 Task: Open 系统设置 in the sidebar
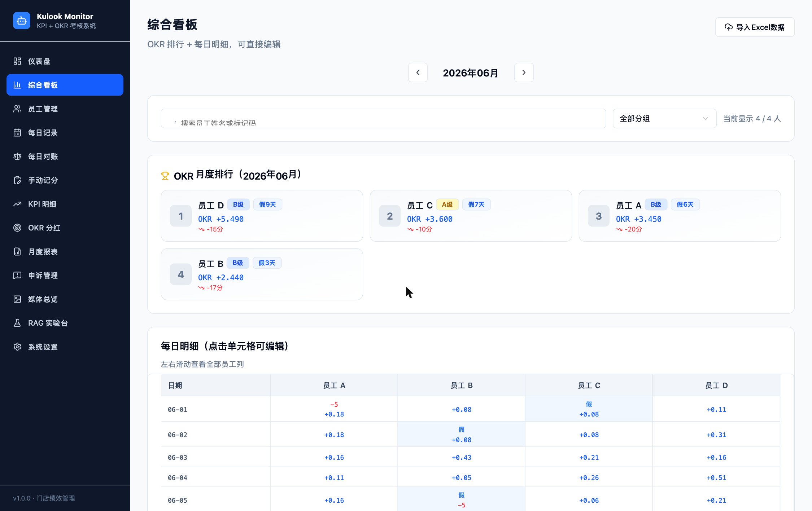pos(65,347)
